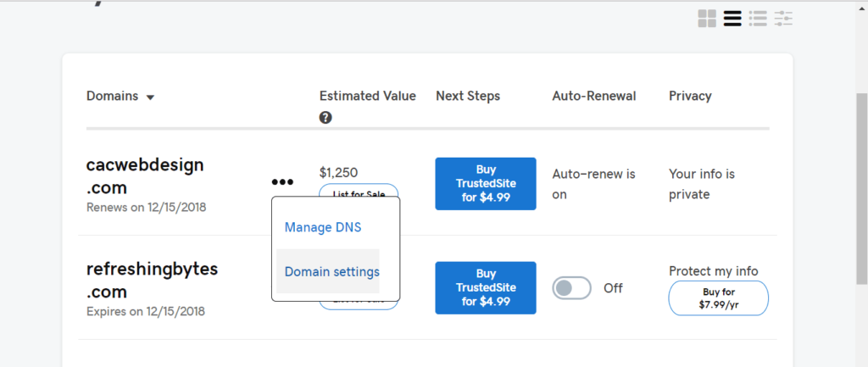The image size is (868, 367).
Task: Open the cacwebdesign.com domain name
Action: click(145, 175)
